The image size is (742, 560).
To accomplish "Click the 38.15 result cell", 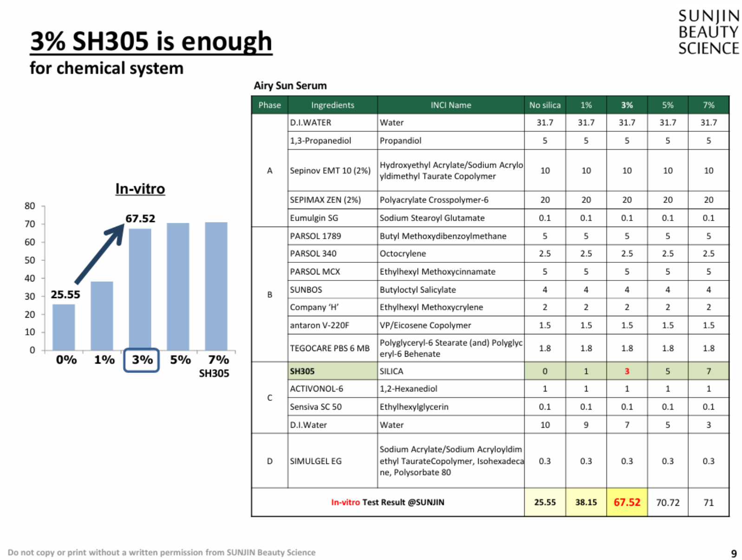I will 586,502.
